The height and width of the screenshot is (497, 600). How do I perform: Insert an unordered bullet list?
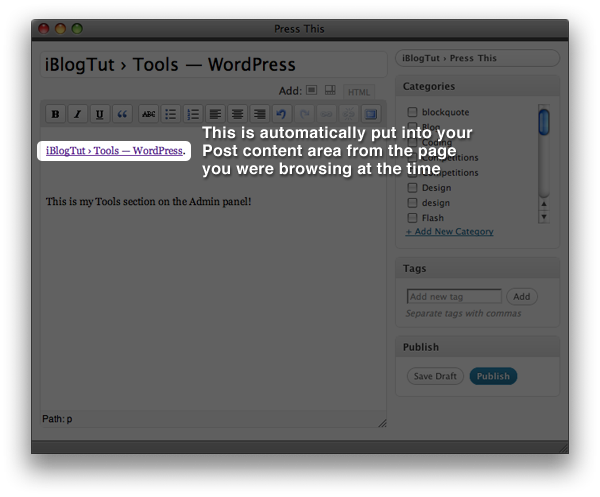[x=171, y=114]
